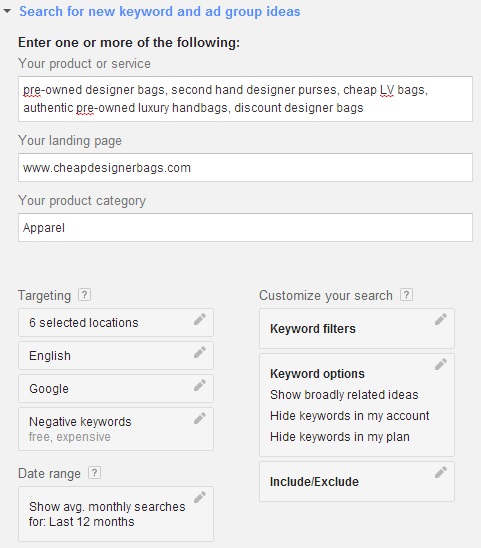The width and height of the screenshot is (481, 548).
Task: Click the Date range edit pencil
Action: (x=200, y=497)
